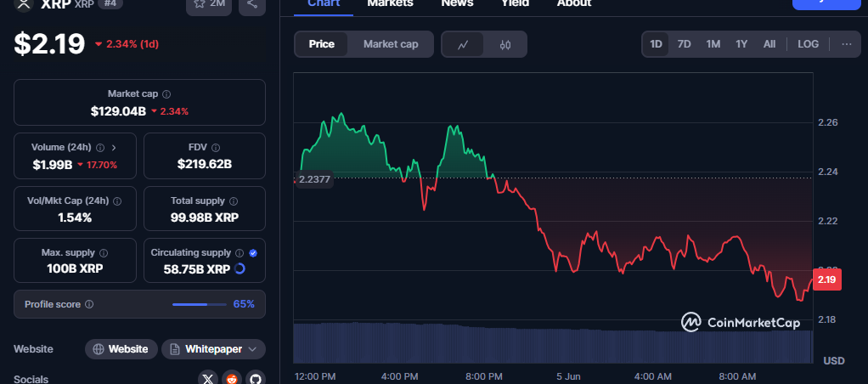Click the 2.19 current price label
Image resolution: width=868 pixels, height=384 pixels.
click(826, 280)
